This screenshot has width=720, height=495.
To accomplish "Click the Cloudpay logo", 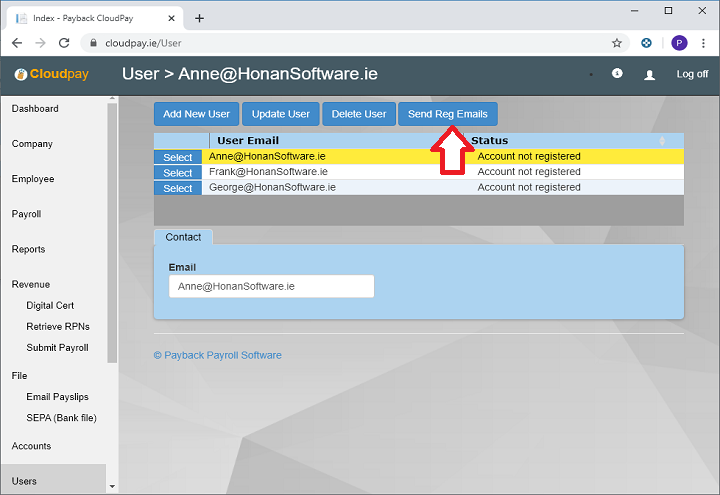I will point(52,74).
